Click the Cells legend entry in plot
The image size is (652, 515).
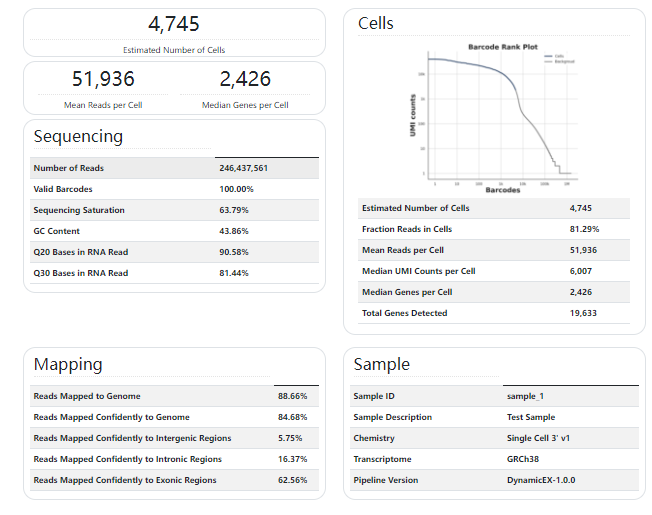[x=557, y=56]
